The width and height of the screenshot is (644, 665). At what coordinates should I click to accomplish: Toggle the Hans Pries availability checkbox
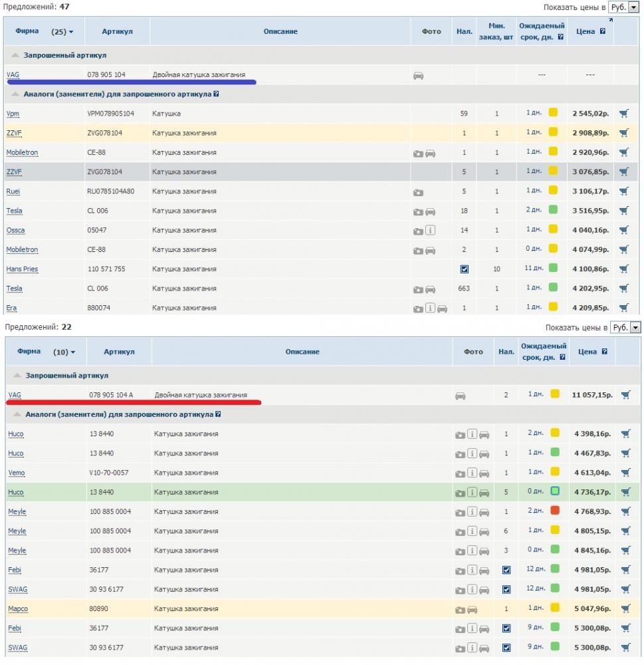pyautogui.click(x=465, y=269)
